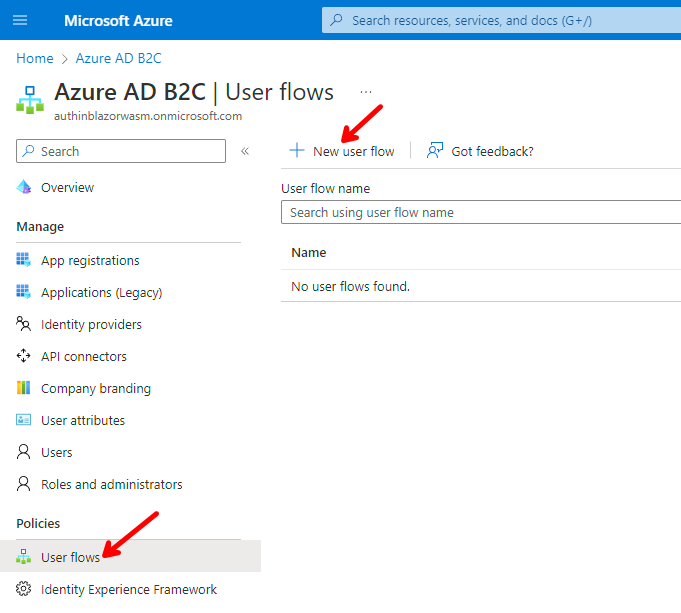Screen dimensions: 681x613
Task: Click the 'No user flows found.' text
Action: (x=350, y=286)
